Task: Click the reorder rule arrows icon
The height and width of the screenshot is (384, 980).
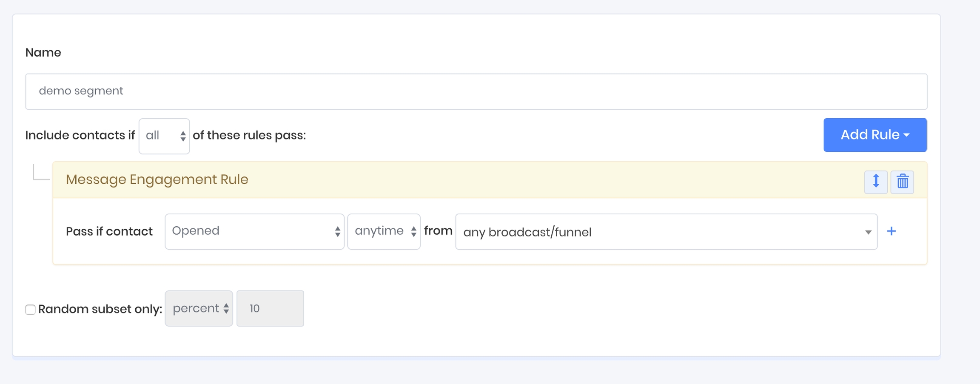Action: 876,182
